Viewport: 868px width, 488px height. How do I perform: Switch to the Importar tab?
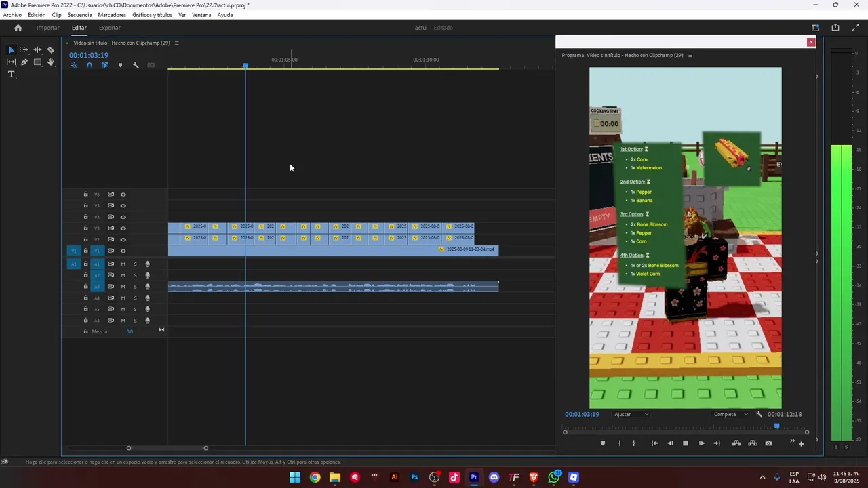(47, 28)
